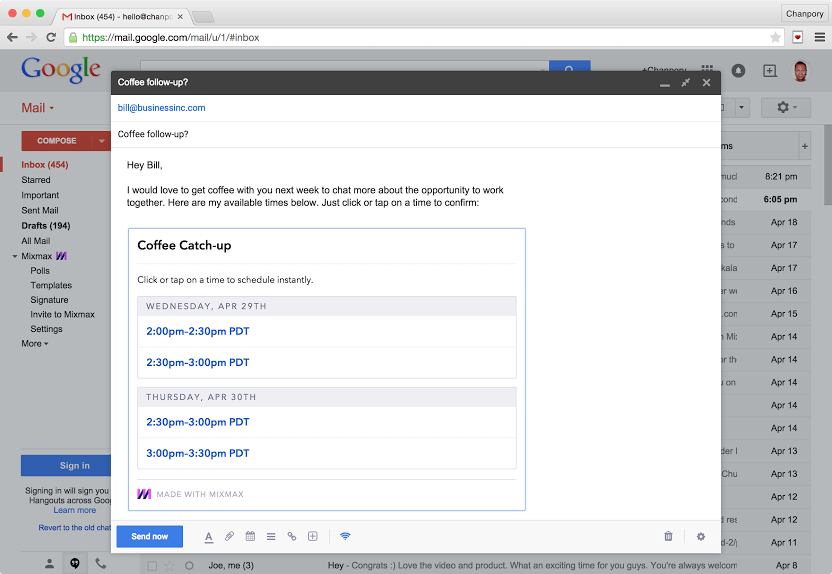832x574 pixels.
Task: Open compose settings gear icon
Action: coord(701,536)
